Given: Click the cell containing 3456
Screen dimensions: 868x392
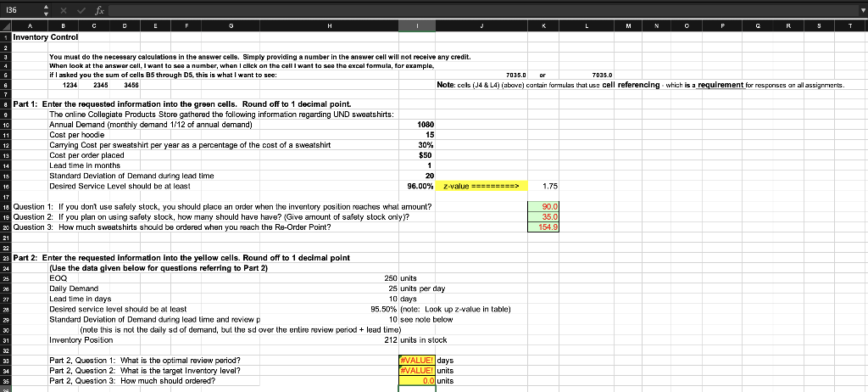Looking at the screenshot, I should click(125, 85).
